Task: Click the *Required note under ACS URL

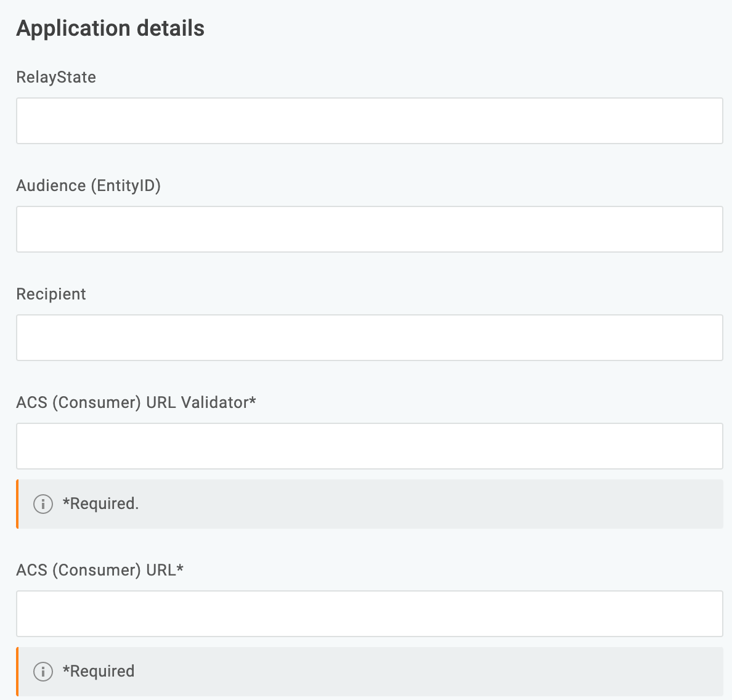Action: coord(97,671)
